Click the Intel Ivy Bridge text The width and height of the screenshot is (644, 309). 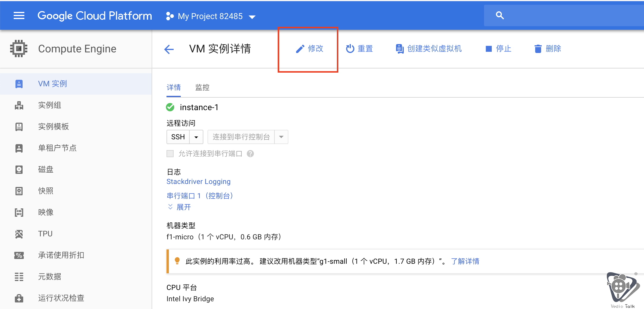tap(190, 299)
